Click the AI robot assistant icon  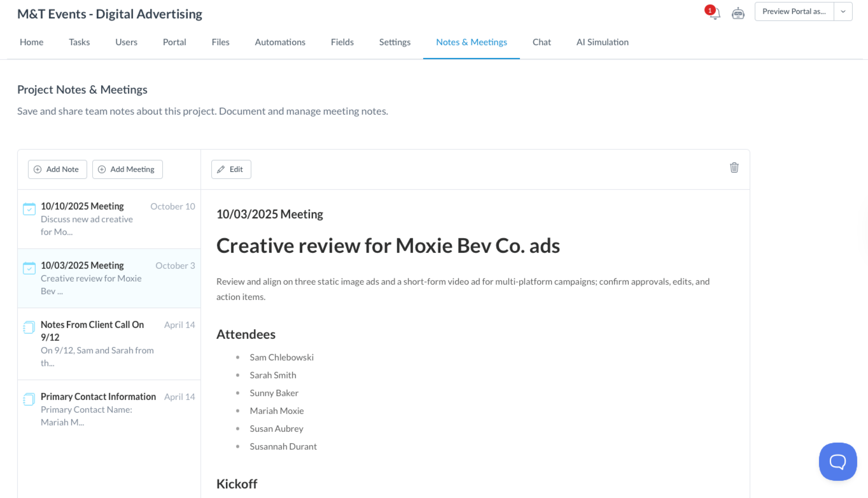pos(738,13)
